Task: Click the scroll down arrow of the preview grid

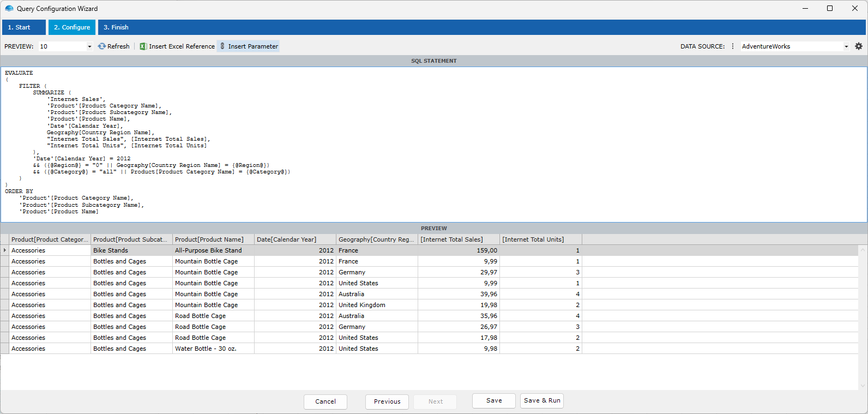Action: 863,386
